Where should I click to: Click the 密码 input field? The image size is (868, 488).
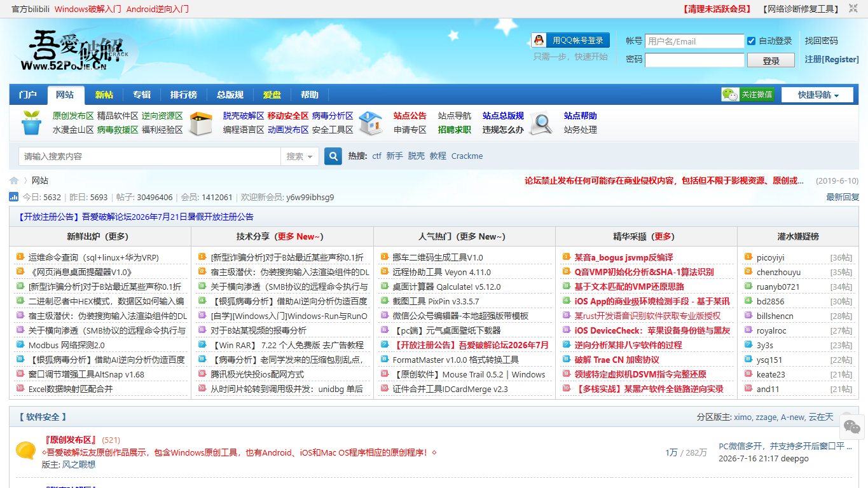[x=694, y=60]
